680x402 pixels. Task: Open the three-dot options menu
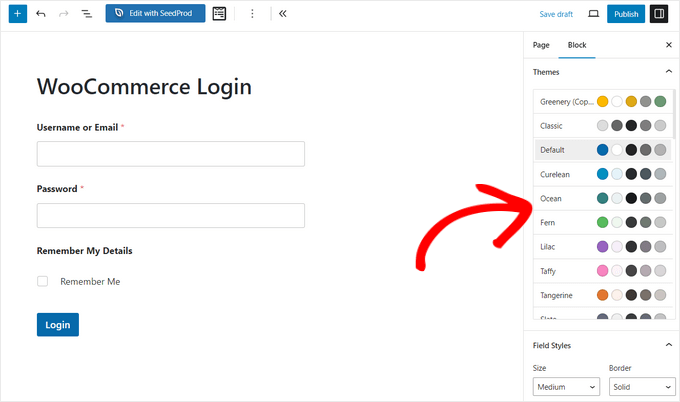[252, 14]
